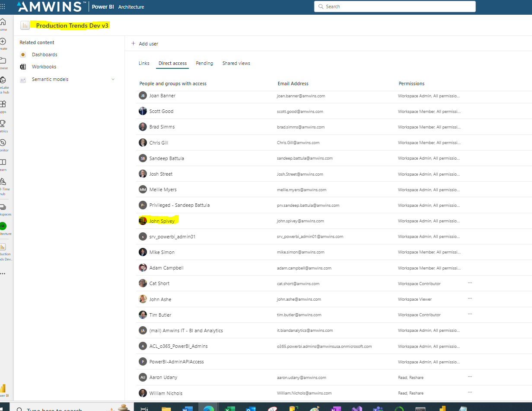Click the Excel Workbooks icon
Viewport: 532px width, 411px height.
click(23, 67)
